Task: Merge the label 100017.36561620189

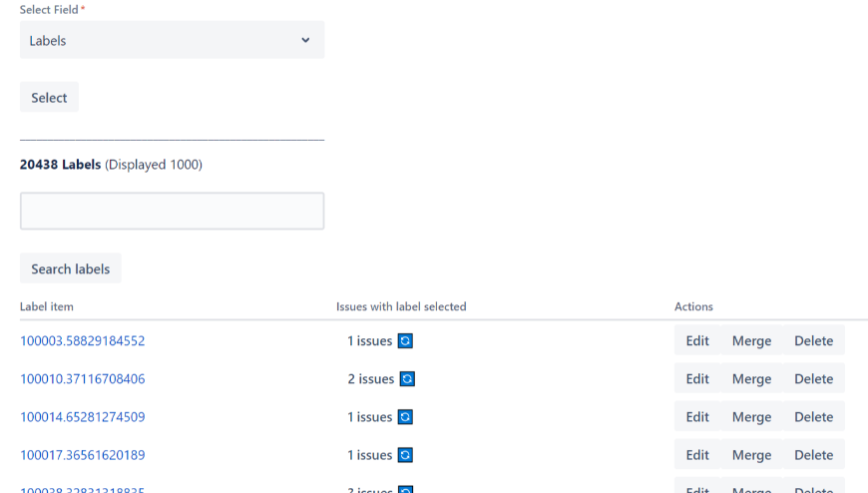Action: 751,455
